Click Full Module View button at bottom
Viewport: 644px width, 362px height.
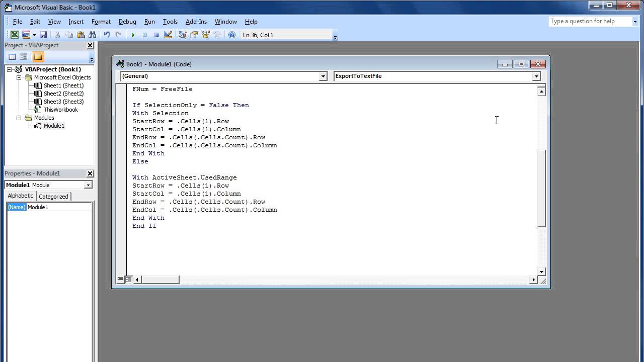[129, 279]
